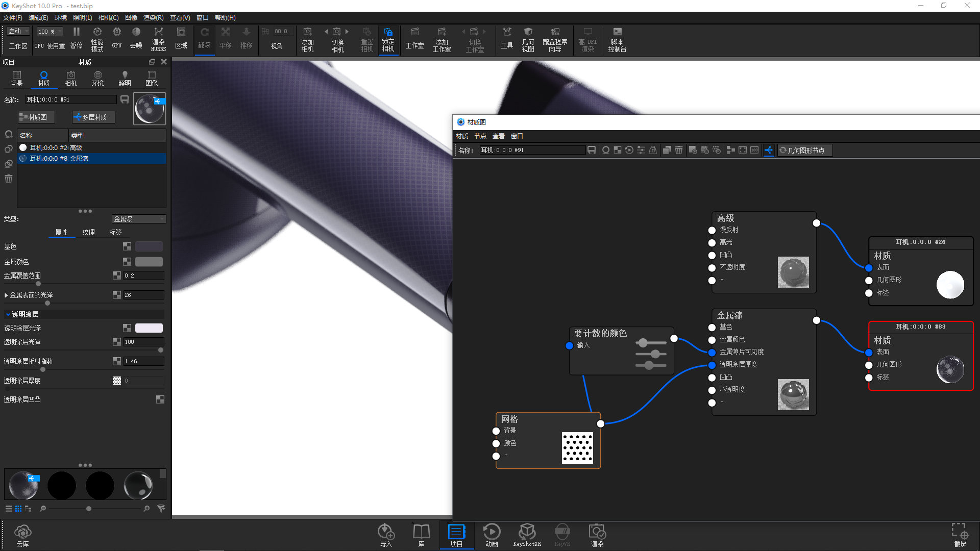Toggle the 多层材质 multi-layer material mode

pos(93,117)
